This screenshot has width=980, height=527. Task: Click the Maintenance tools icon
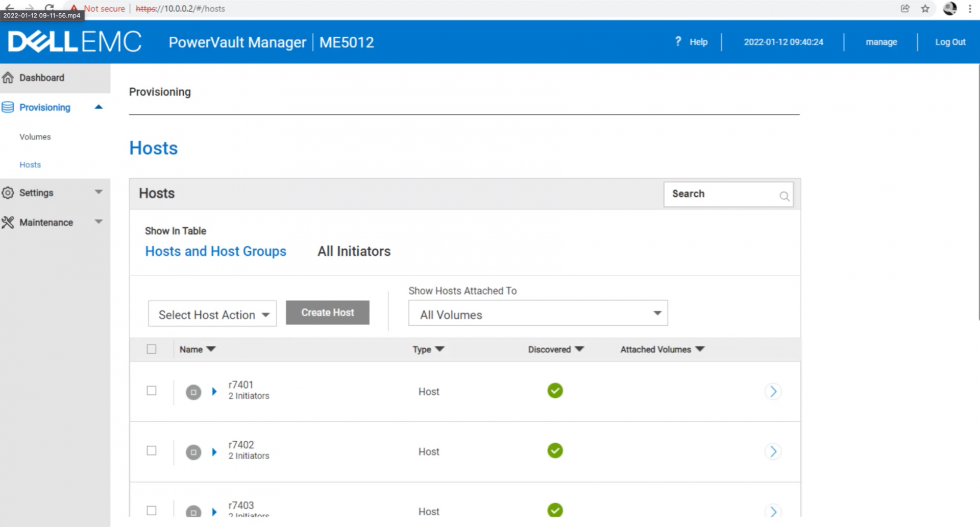tap(8, 223)
